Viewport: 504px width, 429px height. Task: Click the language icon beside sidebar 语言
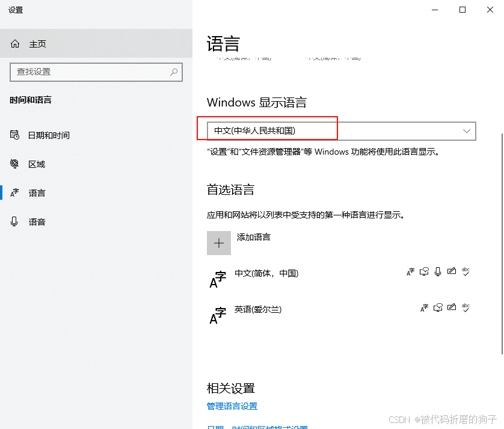tap(14, 193)
